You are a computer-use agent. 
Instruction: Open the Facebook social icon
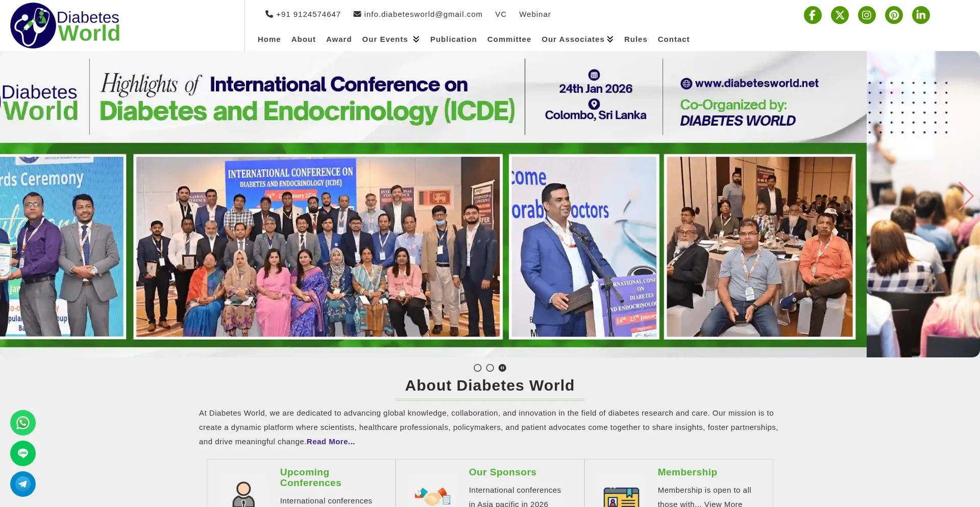[x=813, y=15]
